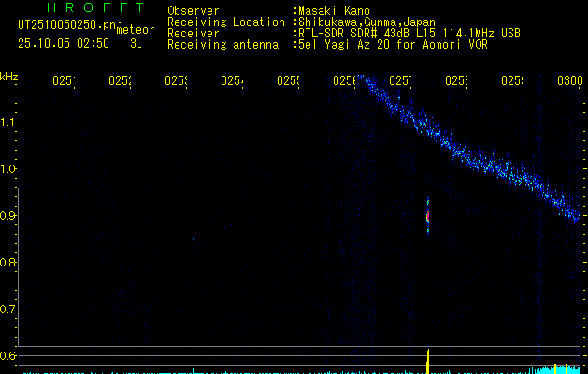Click the 0.7 kHz frequency tick
Screen dimensions: 588x374
9,309
